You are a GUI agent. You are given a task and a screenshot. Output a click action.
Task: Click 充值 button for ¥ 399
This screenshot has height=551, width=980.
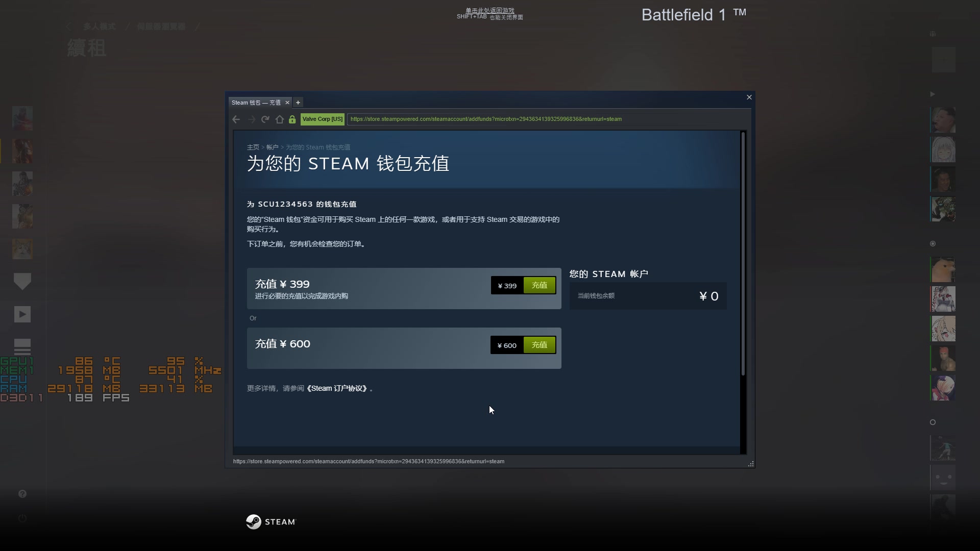coord(540,285)
